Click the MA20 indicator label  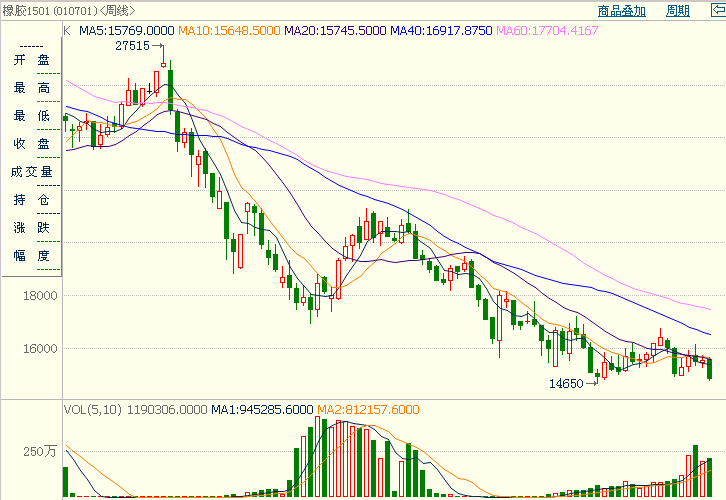point(334,31)
